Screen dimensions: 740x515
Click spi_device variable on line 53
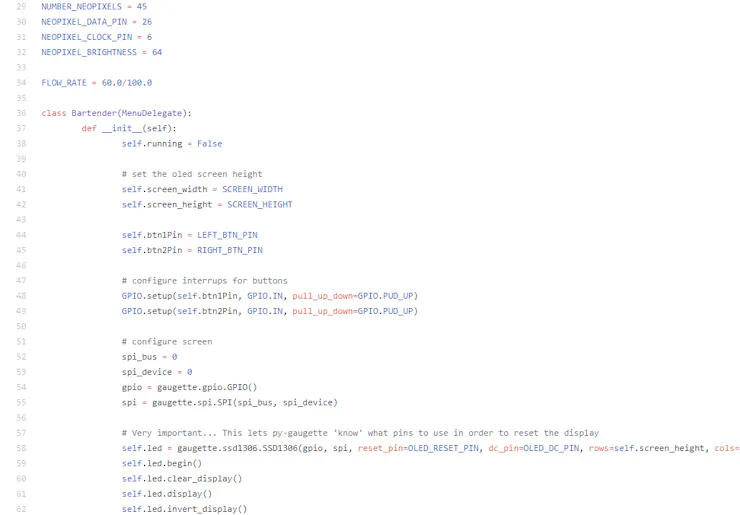[147, 372]
